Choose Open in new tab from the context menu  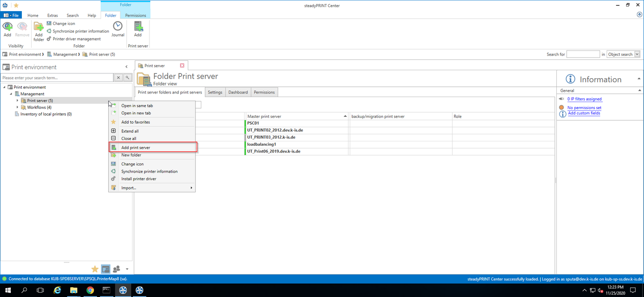pyautogui.click(x=152, y=113)
